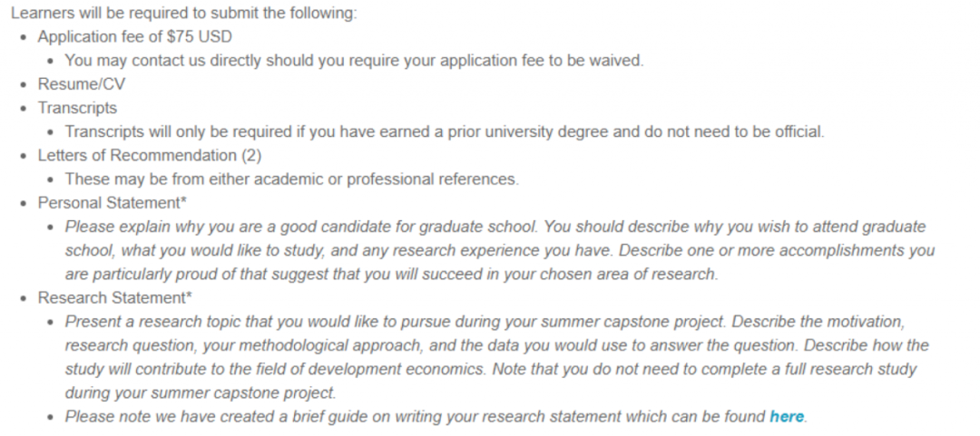The height and width of the screenshot is (436, 980).
Task: Click 'Learners will be required to submit' line
Action: point(184,14)
